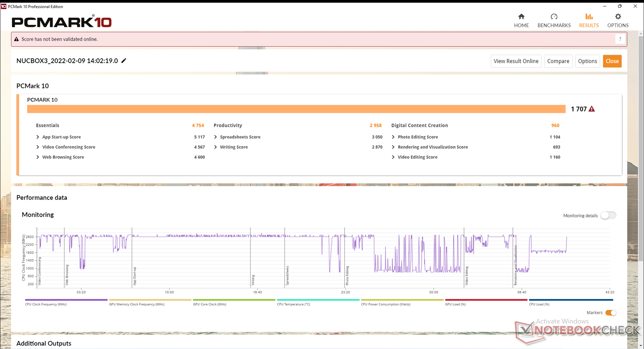Toggle CPU Clock Frequency legend swatch

click(x=66, y=300)
